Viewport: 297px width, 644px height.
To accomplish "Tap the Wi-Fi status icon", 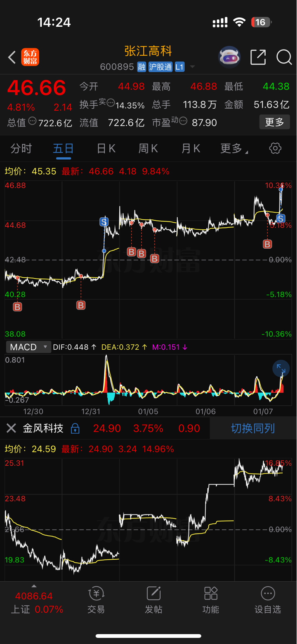I will tap(239, 22).
